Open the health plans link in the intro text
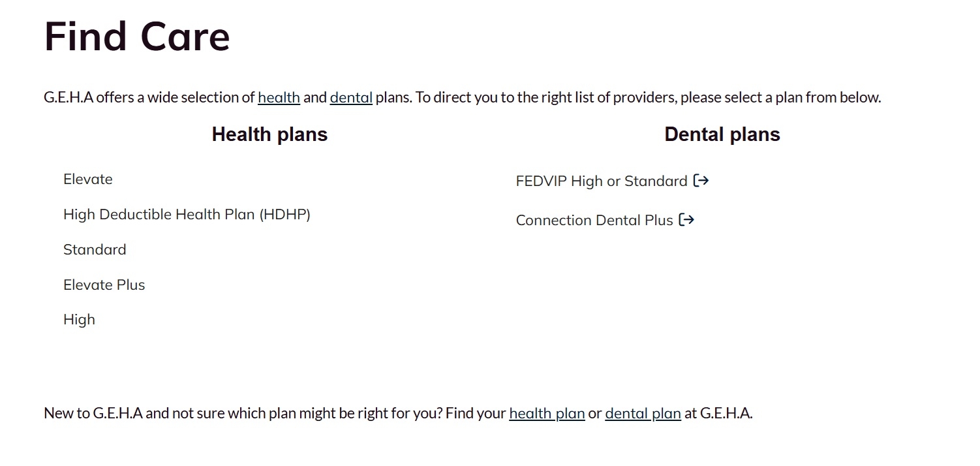Image resolution: width=980 pixels, height=466 pixels. coord(279,97)
